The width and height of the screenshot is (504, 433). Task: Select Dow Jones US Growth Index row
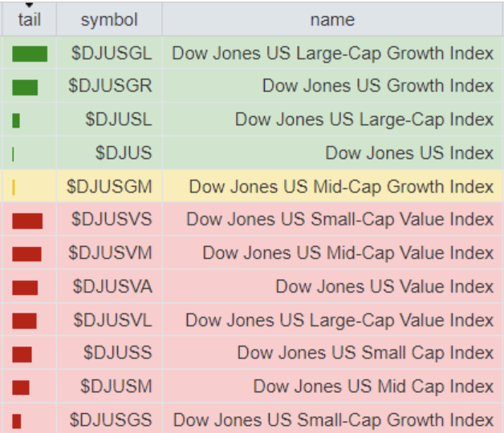coord(377,87)
